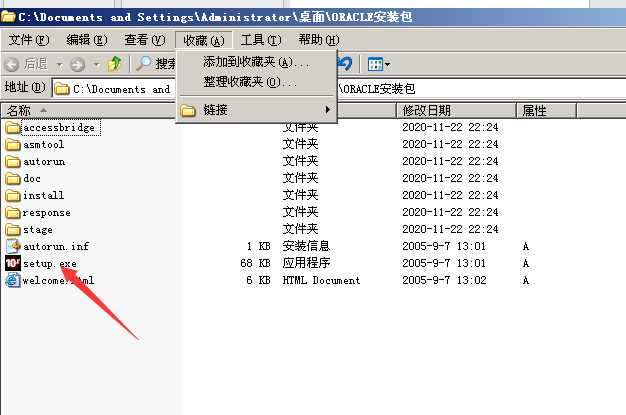The width and height of the screenshot is (626, 415).
Task: Click the 安装信息 type of autorun.inf
Action: 307,246
